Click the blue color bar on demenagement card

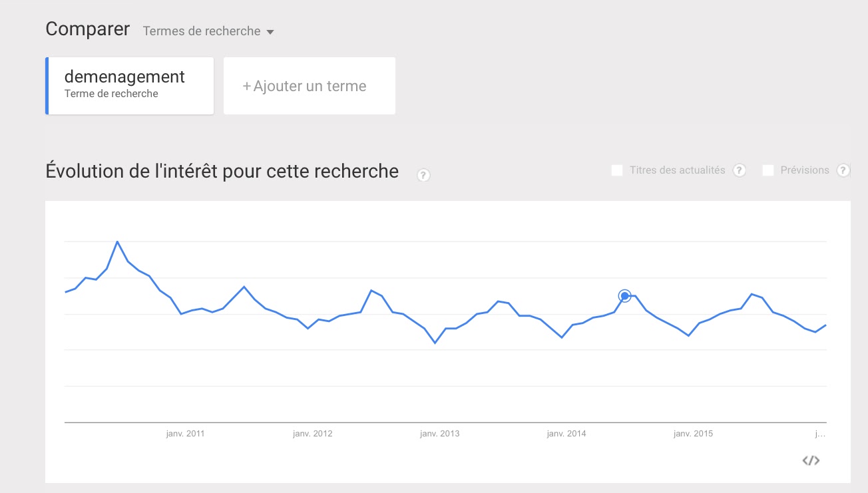47,86
